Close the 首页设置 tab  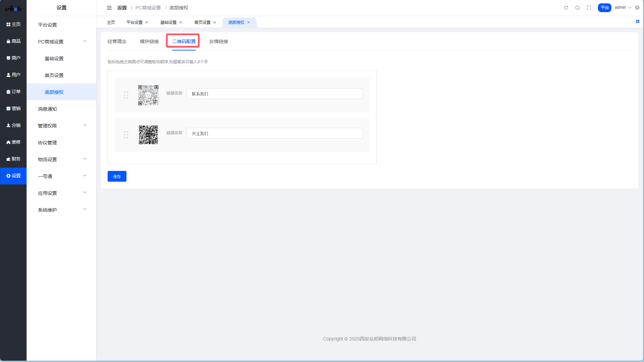(215, 23)
